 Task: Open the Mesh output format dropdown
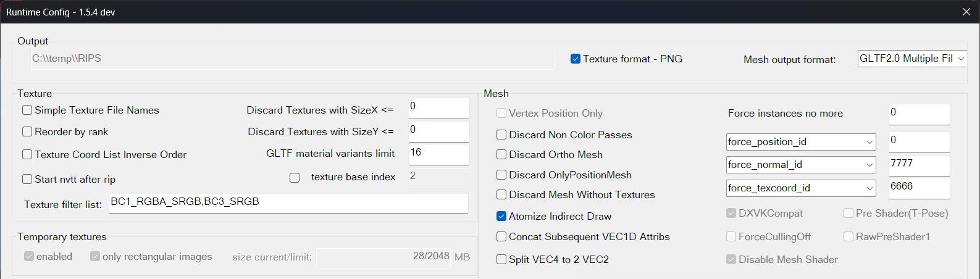pyautogui.click(x=912, y=59)
